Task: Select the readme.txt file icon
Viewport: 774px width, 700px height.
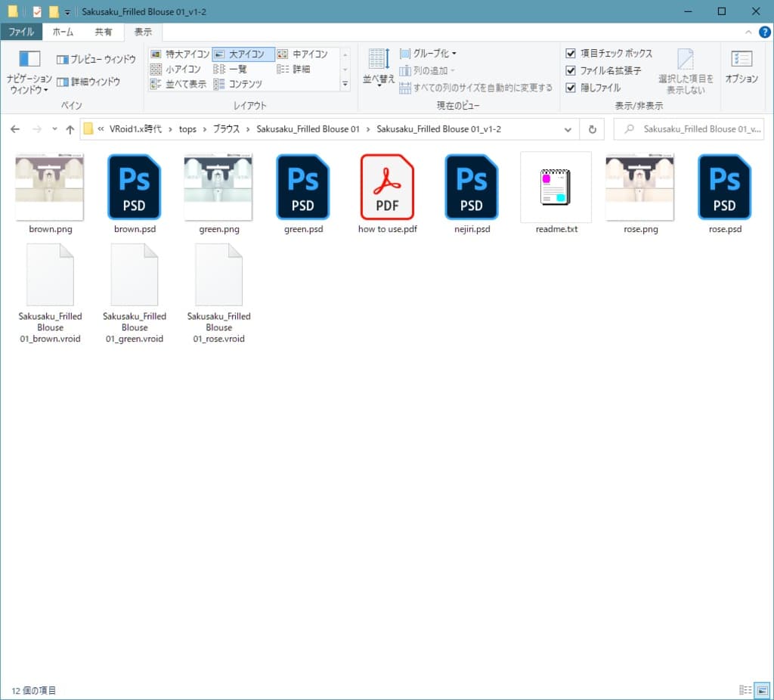Action: click(x=556, y=187)
